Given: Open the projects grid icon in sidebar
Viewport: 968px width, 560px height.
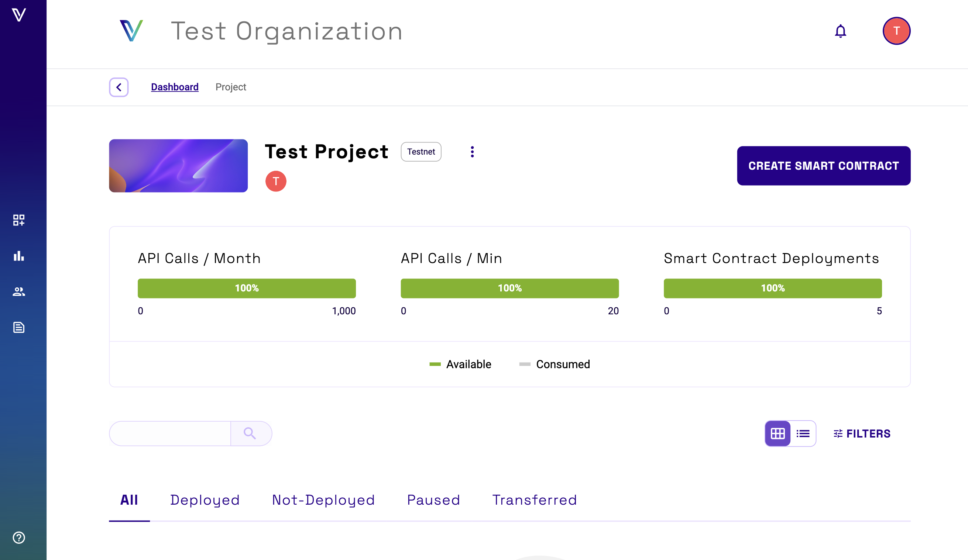Looking at the screenshot, I should point(19,220).
